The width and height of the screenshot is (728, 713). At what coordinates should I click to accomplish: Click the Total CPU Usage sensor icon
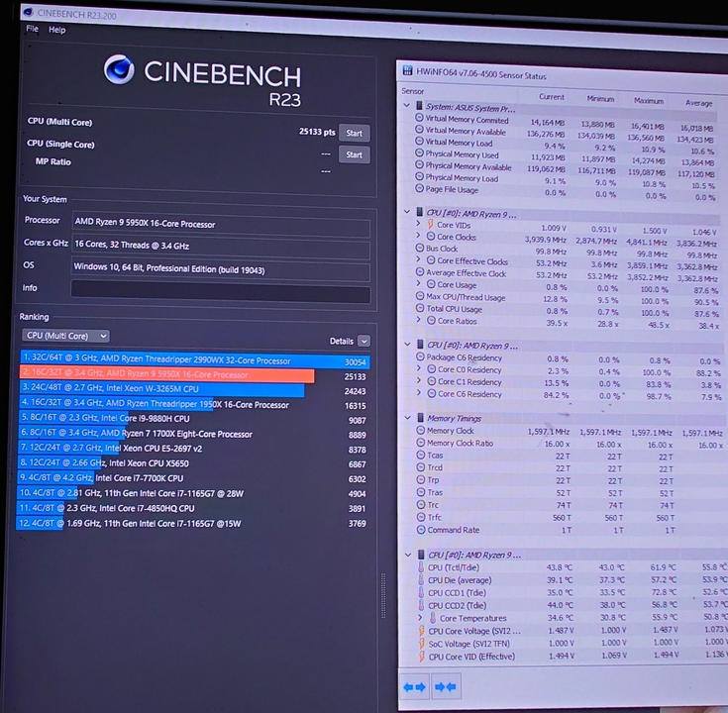pos(420,307)
